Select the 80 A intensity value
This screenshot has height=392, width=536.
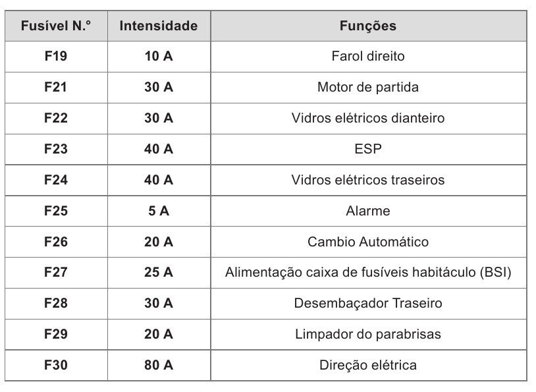coord(159,366)
